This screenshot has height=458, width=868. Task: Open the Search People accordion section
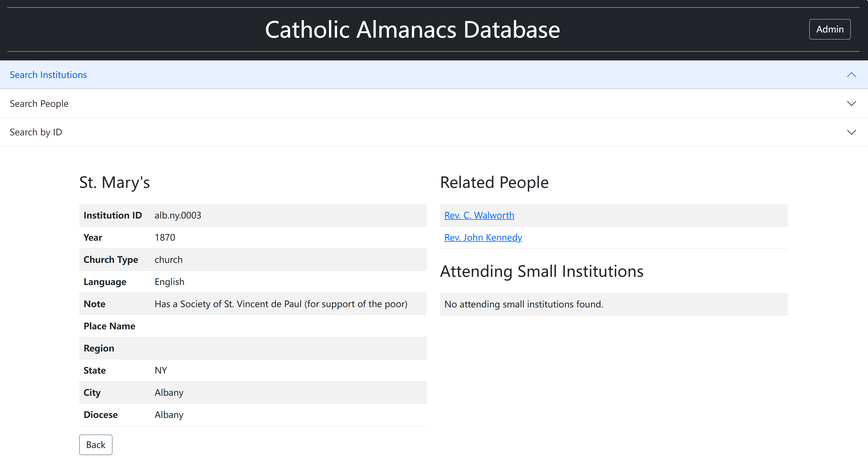tap(434, 103)
